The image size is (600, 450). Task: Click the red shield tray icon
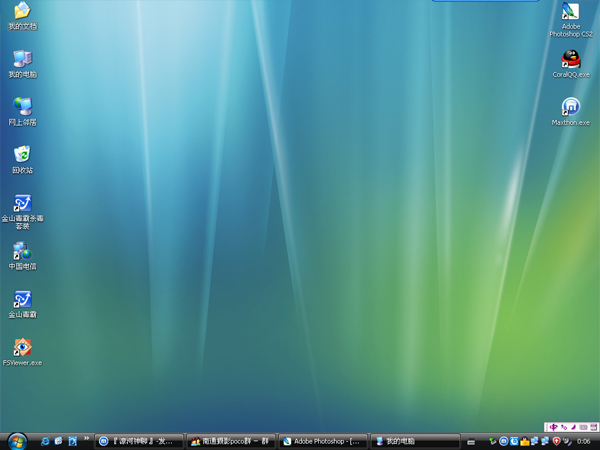click(557, 441)
